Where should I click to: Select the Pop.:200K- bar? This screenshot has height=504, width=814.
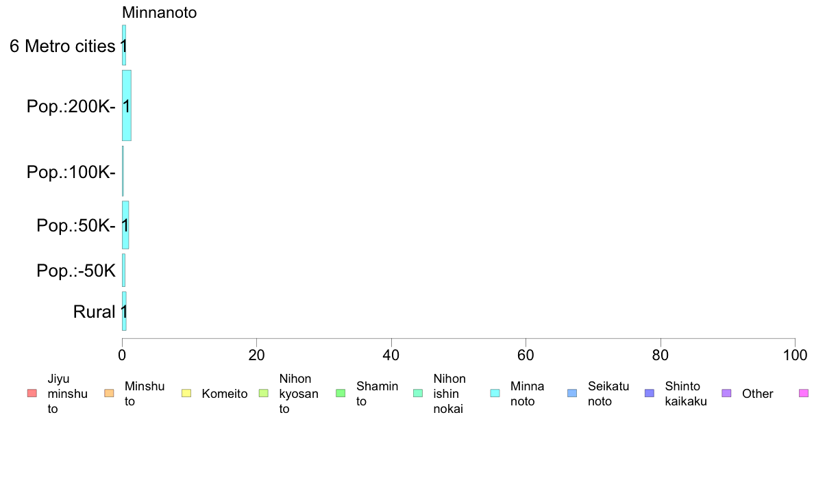coord(127,105)
